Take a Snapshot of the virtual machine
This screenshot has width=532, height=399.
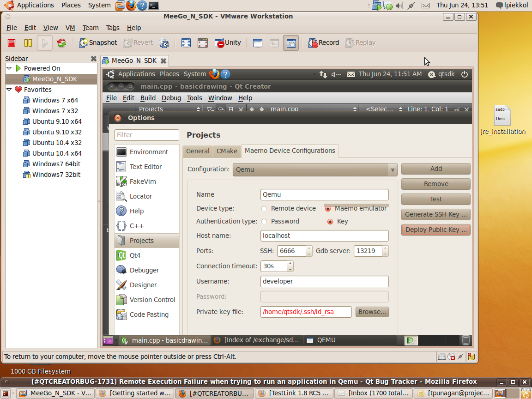pyautogui.click(x=98, y=43)
